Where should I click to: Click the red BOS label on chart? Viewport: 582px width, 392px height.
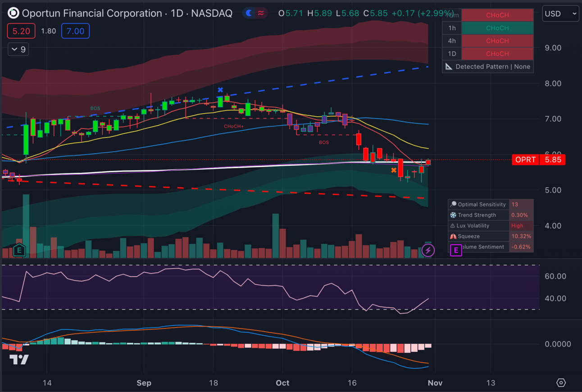[324, 142]
